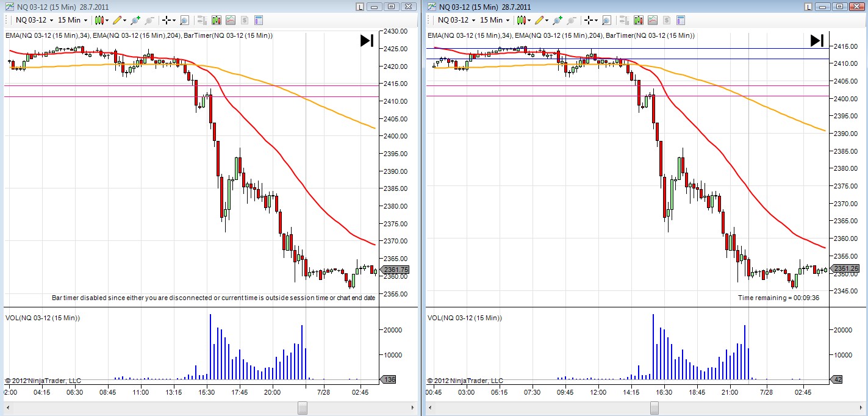Click the VOL(NQ 03-12 (15 Min)) label, left chart
The image size is (868, 416).
[x=43, y=318]
